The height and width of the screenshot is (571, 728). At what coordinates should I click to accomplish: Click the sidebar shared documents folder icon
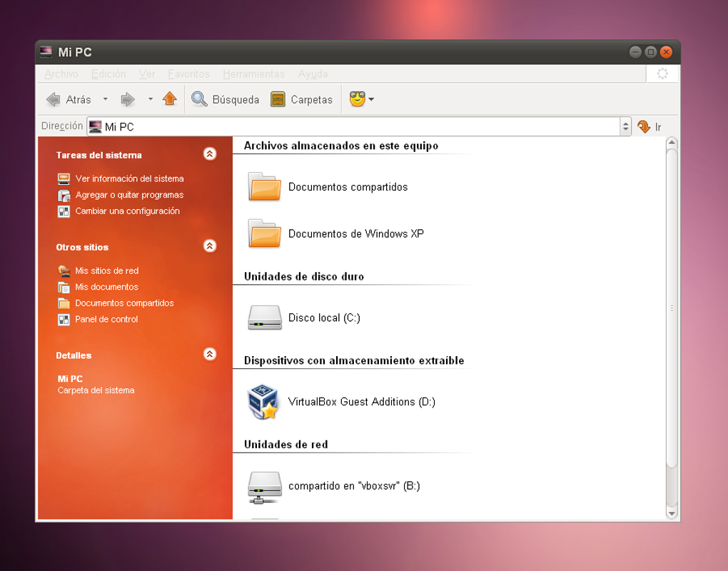(x=64, y=303)
